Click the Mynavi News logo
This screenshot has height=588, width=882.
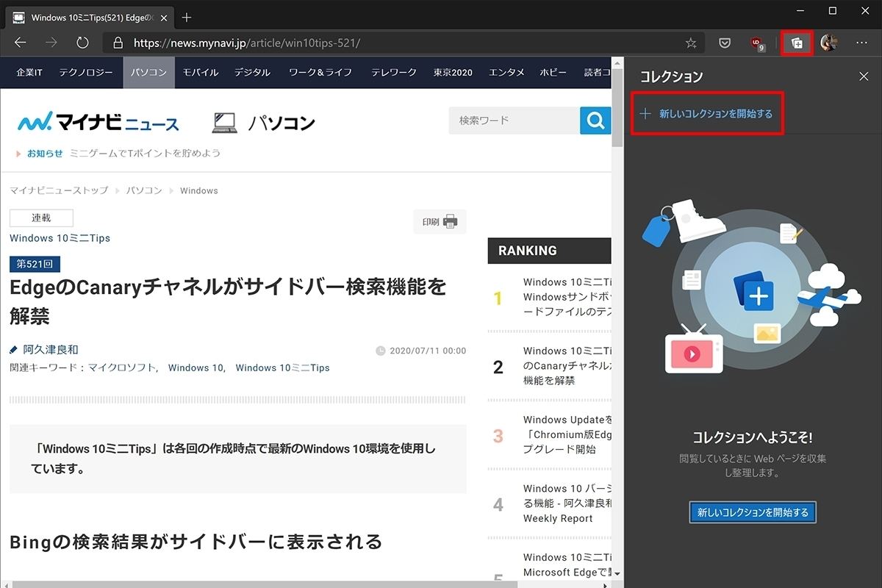tap(98, 122)
